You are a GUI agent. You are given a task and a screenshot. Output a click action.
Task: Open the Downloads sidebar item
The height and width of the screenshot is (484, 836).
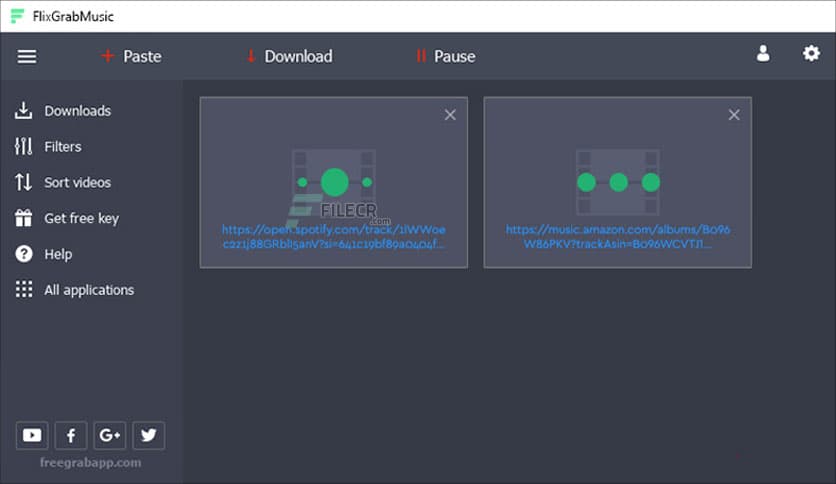pos(63,111)
